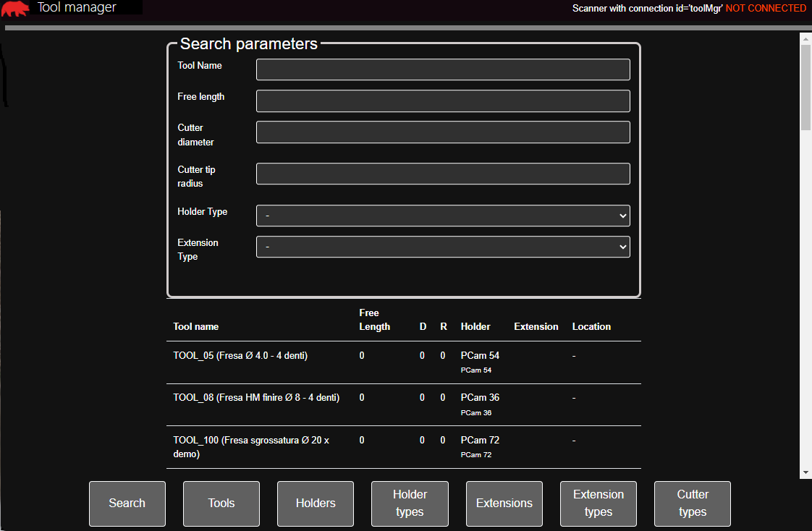
Task: Open the Holder types page
Action: pos(410,504)
